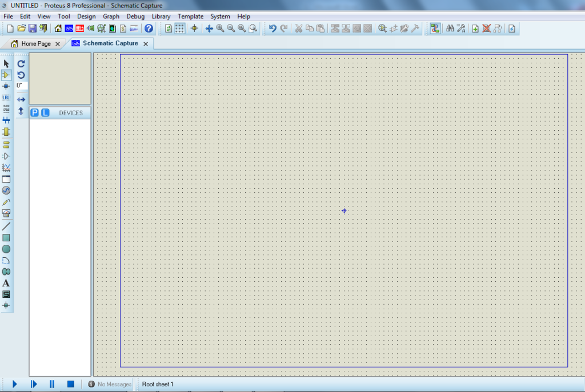
Task: Select the 2D graphics text tool
Action: pyautogui.click(x=6, y=283)
